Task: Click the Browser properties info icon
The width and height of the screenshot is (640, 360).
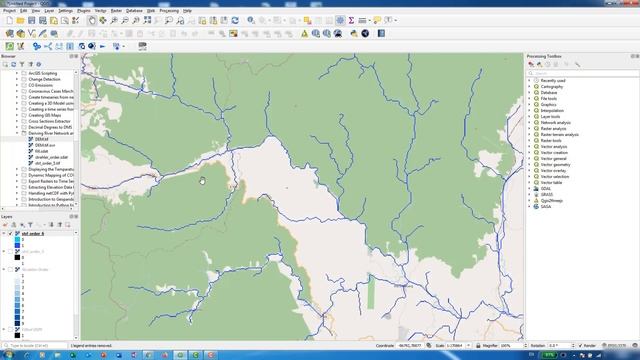Action: [39, 64]
